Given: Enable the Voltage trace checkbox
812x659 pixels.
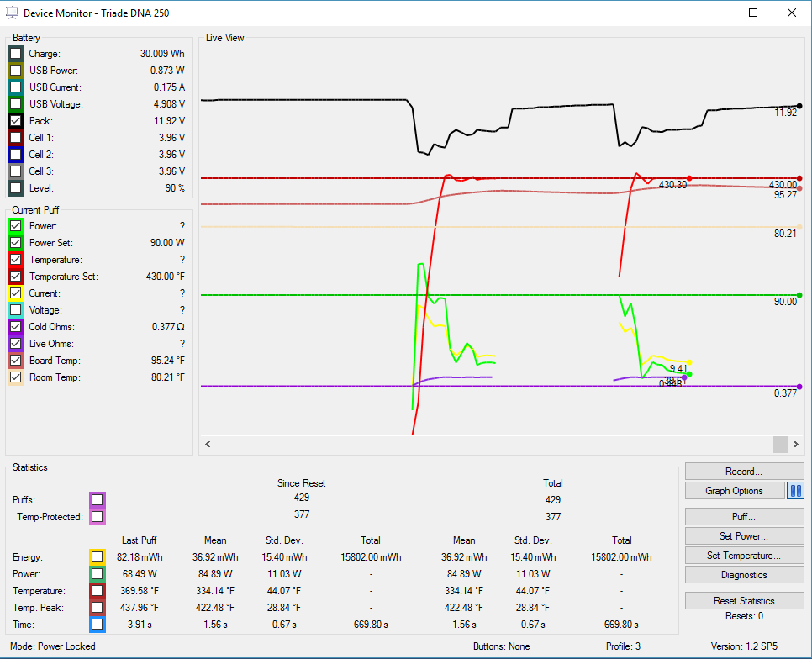Looking at the screenshot, I should pos(16,310).
